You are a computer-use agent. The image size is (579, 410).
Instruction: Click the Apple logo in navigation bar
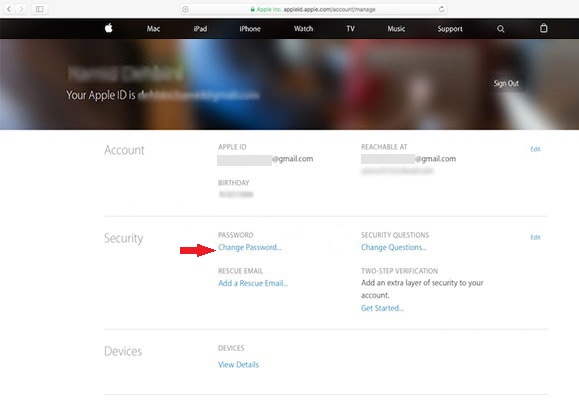(x=109, y=28)
